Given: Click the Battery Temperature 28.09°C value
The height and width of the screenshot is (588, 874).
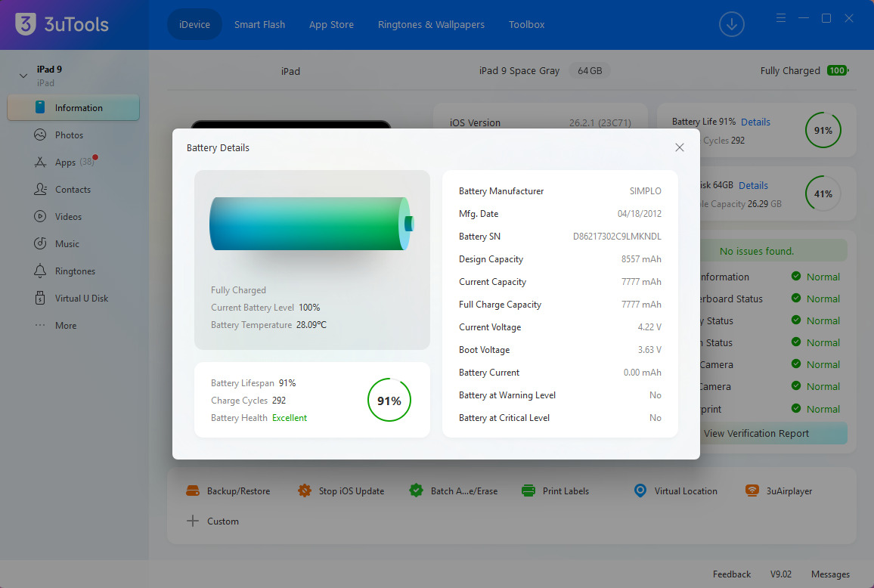Looking at the screenshot, I should [x=311, y=324].
